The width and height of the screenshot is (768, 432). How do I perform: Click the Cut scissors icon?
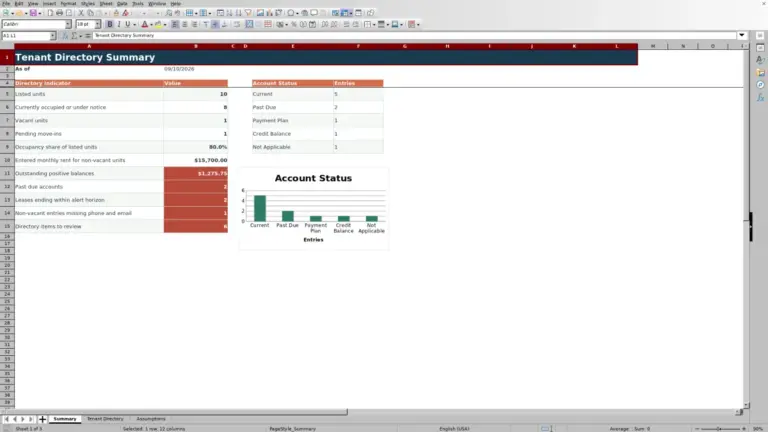pyautogui.click(x=81, y=13)
